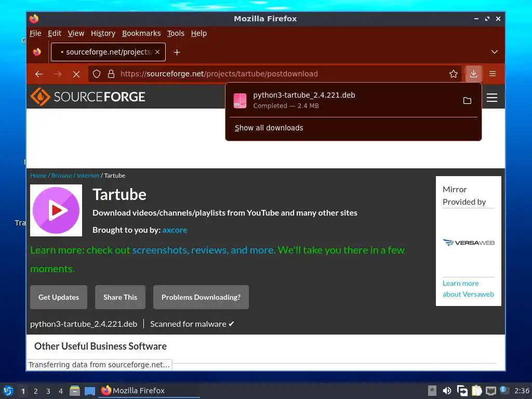Image resolution: width=532 pixels, height=399 pixels.
Task: Follow the Home breadcrumb link
Action: tap(38, 176)
